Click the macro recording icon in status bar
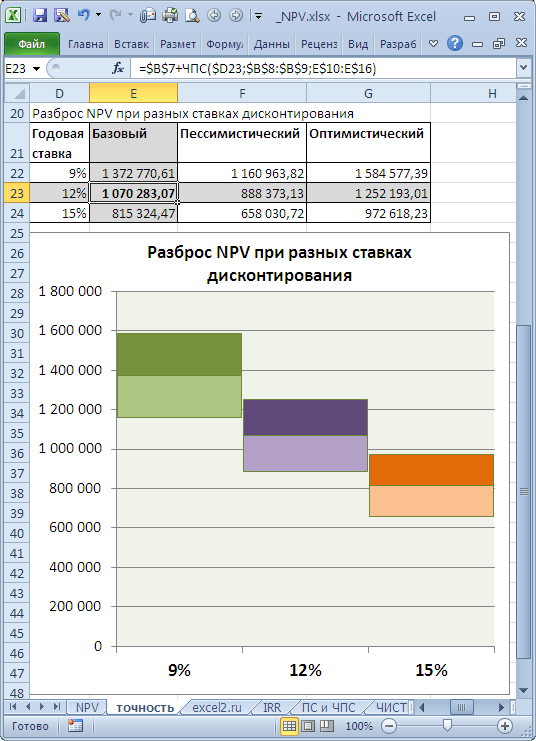536x741 pixels. pos(75,726)
